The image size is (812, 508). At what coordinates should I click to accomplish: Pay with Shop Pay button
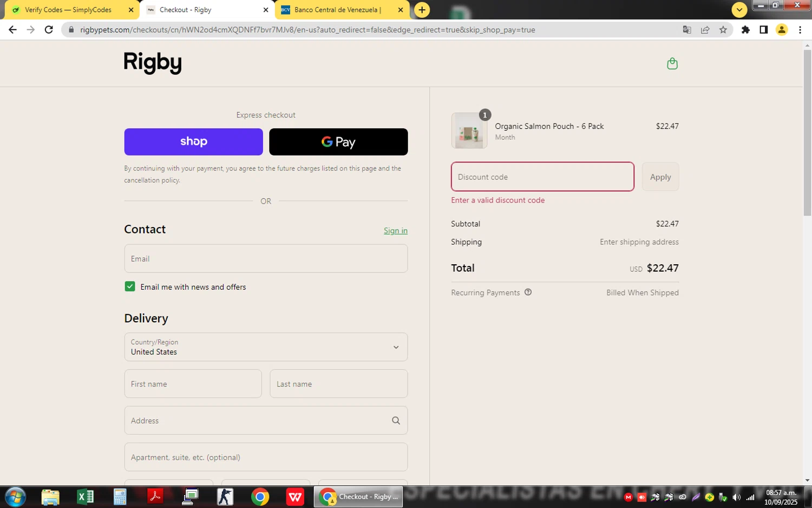193,142
